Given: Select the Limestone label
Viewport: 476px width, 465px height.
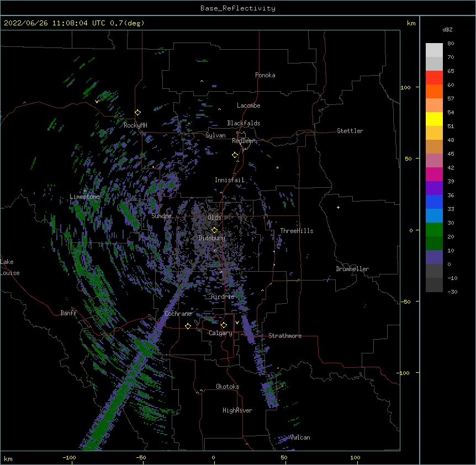Looking at the screenshot, I should coord(84,197).
